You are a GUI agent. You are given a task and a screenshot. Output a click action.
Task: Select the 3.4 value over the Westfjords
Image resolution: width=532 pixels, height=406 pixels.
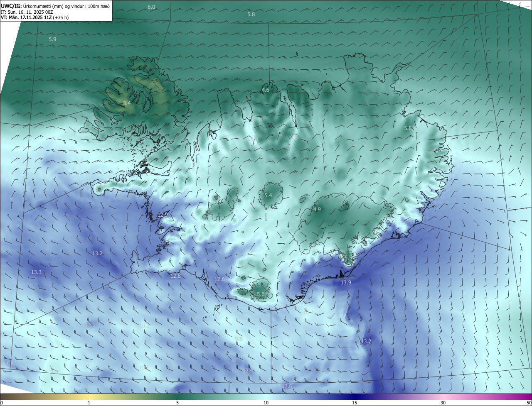coord(127,103)
